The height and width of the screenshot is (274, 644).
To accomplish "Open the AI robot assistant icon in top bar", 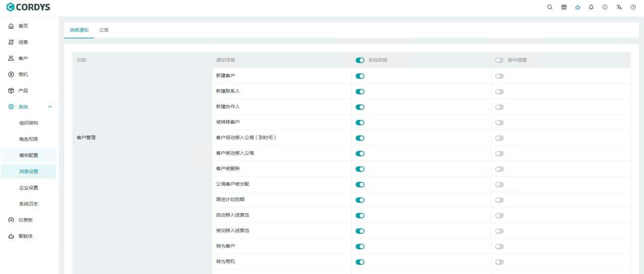I will point(578,7).
